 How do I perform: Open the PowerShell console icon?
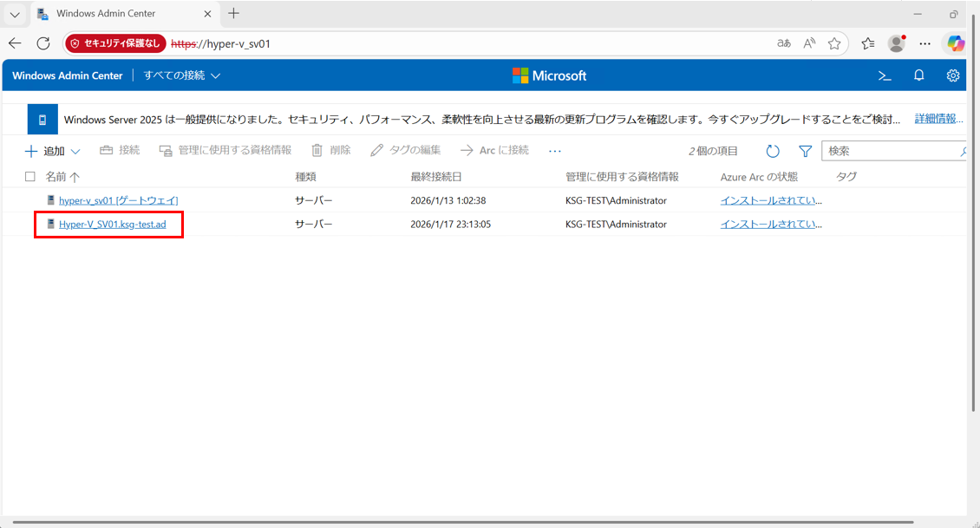tap(885, 75)
